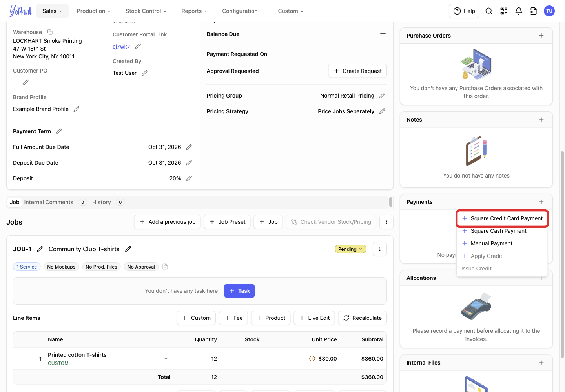This screenshot has height=392, width=565.
Task: Switch to the Internal Comments tab
Action: point(55,202)
